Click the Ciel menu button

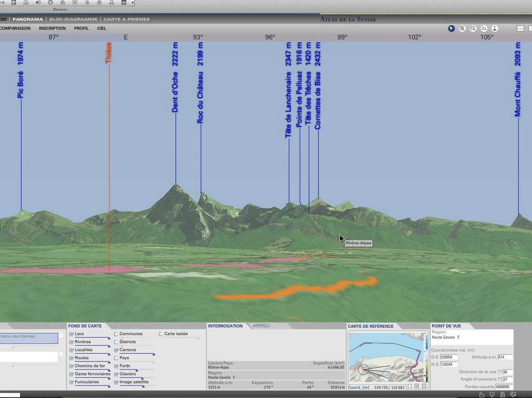tap(101, 29)
